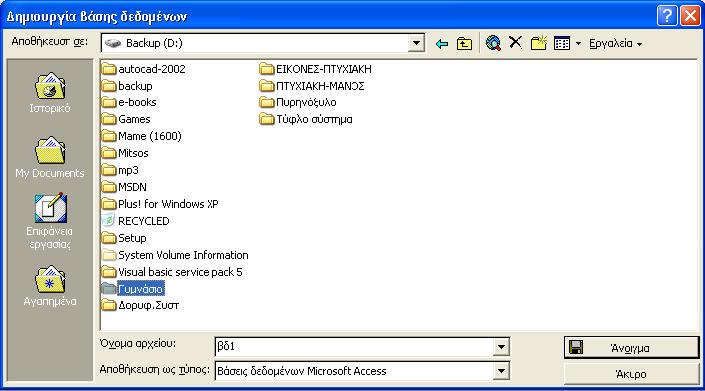Select the Setup folder
Viewport: 705px width, 391px height.
coord(125,238)
